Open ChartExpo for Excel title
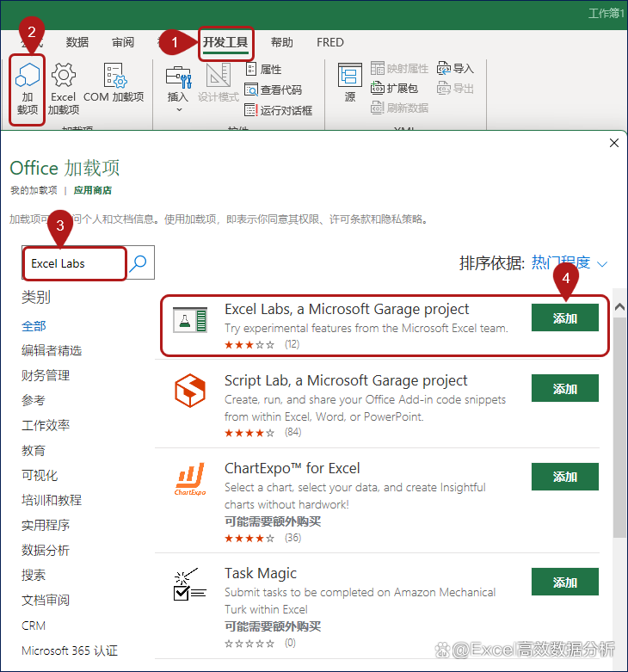The height and width of the screenshot is (672, 628). 292,468
